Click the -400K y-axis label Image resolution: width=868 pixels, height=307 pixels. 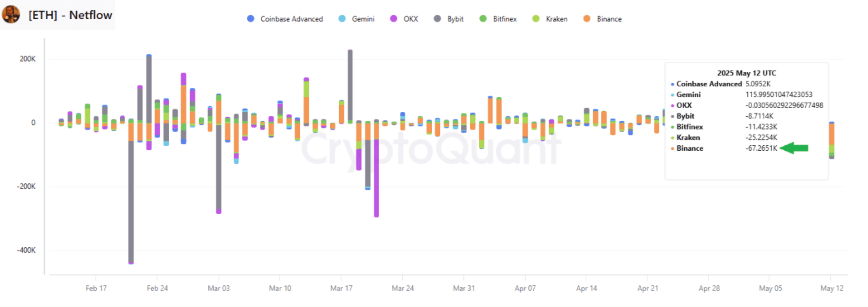coord(27,250)
